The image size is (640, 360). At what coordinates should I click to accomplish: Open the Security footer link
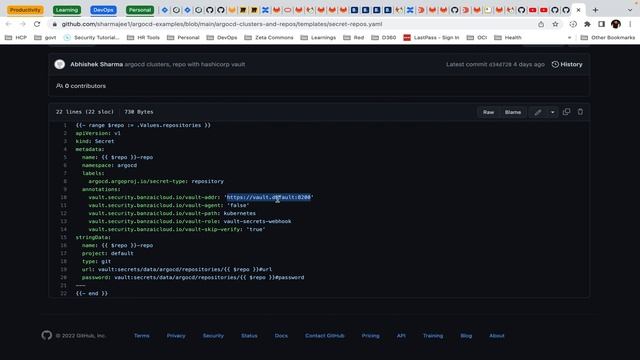point(213,336)
